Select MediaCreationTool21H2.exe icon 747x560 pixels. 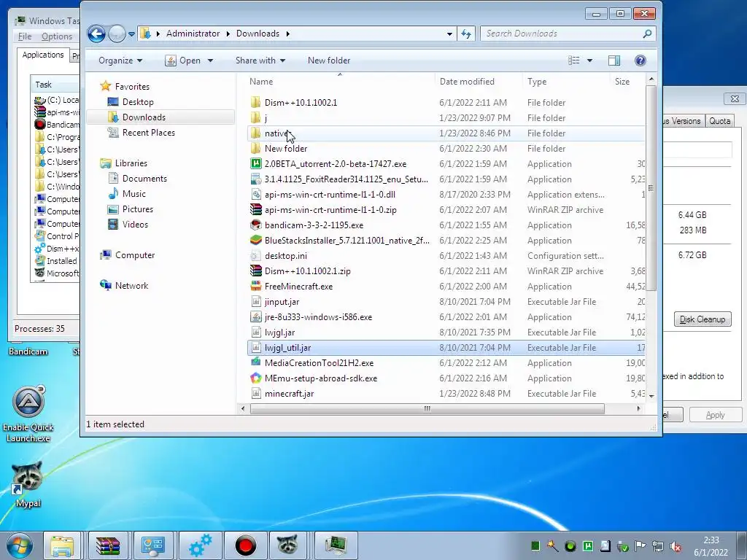click(256, 363)
